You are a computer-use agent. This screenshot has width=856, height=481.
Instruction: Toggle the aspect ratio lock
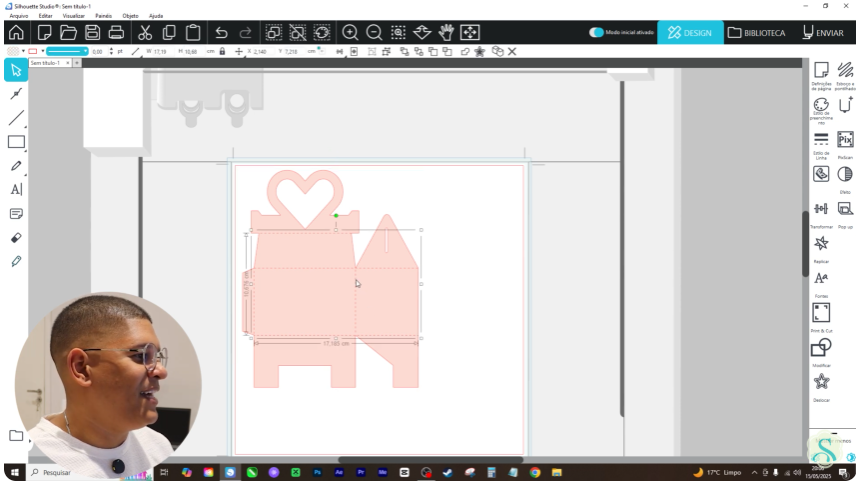[222, 51]
